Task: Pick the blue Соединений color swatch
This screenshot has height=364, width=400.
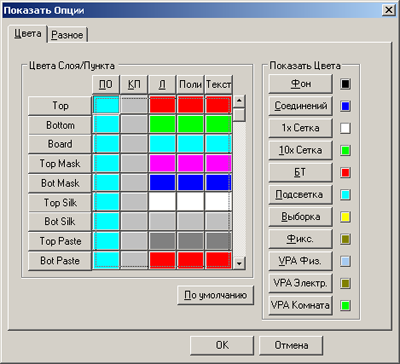Action: point(345,106)
